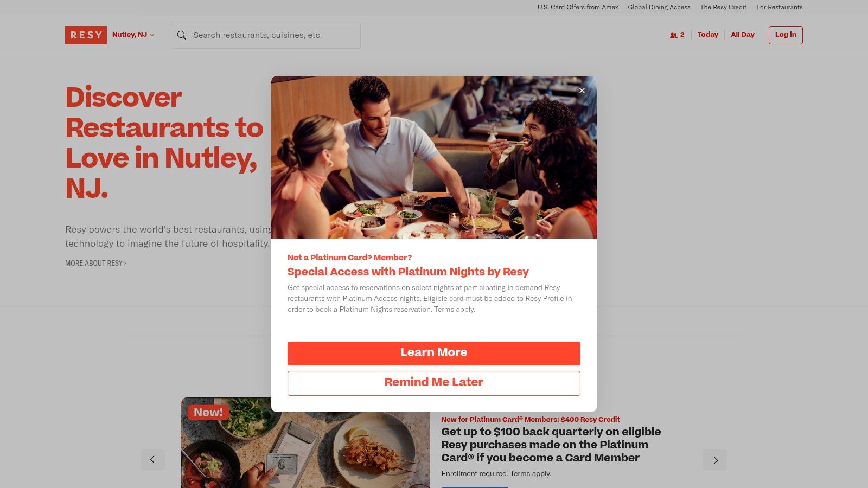Advance to next carousel slide
Screen dimensions: 868x488
point(715,460)
